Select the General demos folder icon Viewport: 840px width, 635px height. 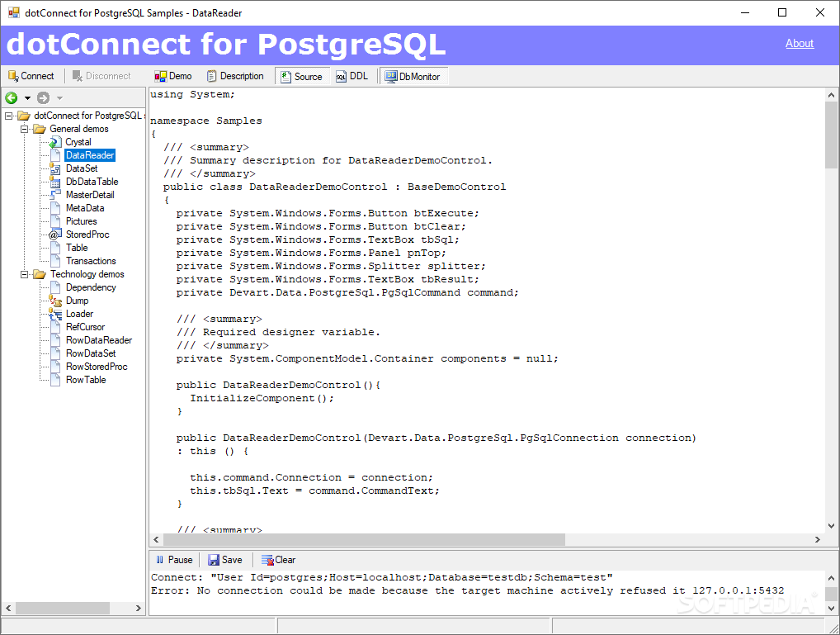click(x=40, y=129)
